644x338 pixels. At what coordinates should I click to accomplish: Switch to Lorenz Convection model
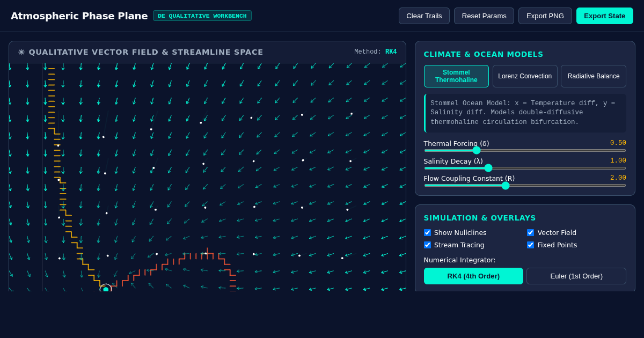pyautogui.click(x=525, y=76)
